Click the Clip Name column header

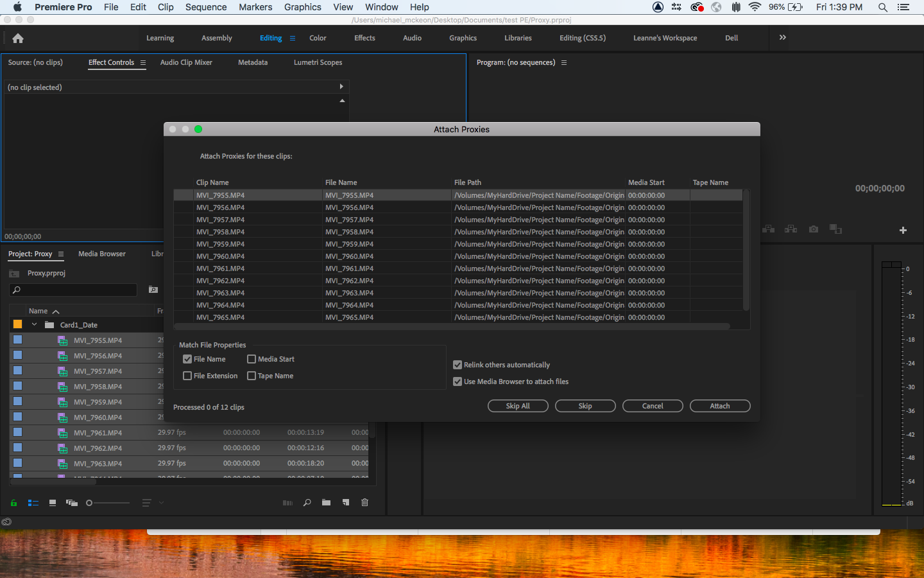tap(212, 182)
